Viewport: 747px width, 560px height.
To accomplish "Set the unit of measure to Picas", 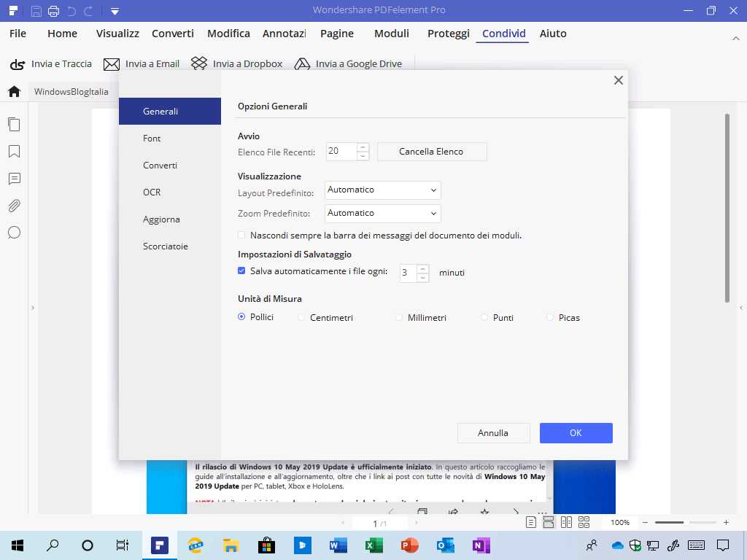I will coord(550,317).
